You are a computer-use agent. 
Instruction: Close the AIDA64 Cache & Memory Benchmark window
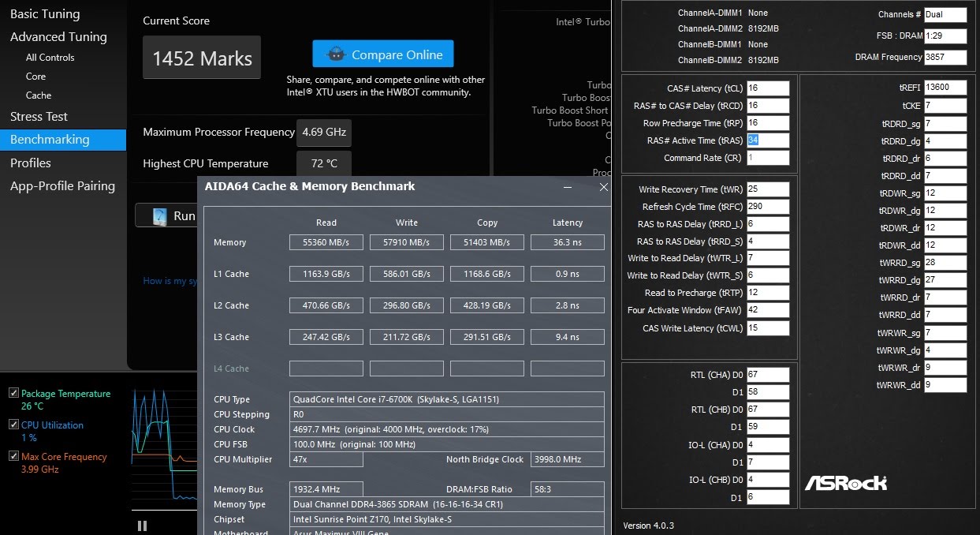pos(603,187)
